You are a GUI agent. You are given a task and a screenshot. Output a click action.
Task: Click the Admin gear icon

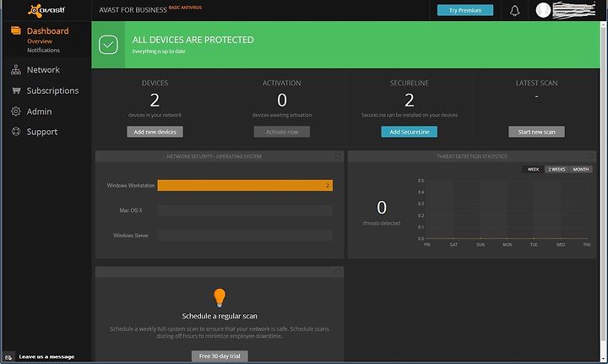[16, 111]
